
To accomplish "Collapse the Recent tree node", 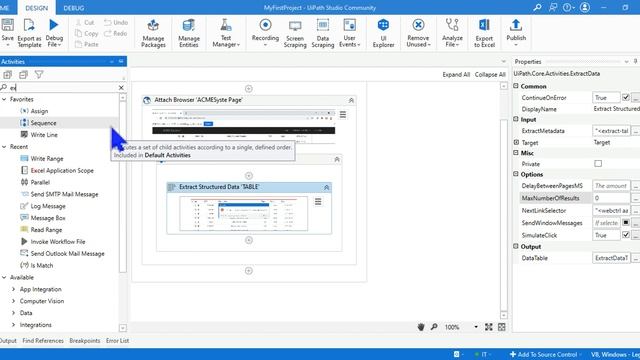I will (x=4, y=147).
